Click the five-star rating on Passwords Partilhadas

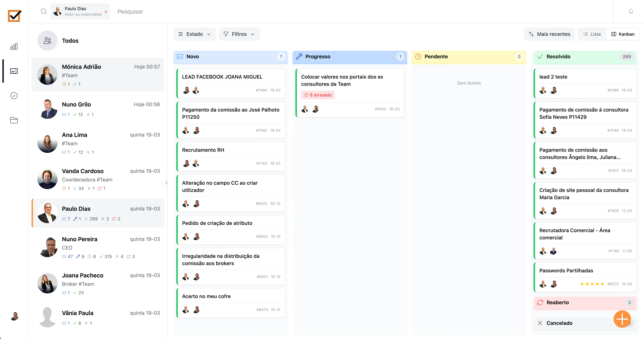coord(592,284)
